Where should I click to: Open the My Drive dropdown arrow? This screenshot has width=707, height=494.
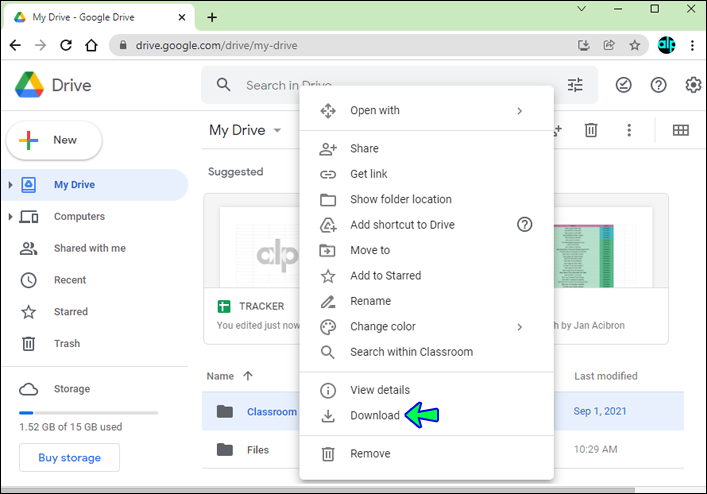click(x=277, y=131)
